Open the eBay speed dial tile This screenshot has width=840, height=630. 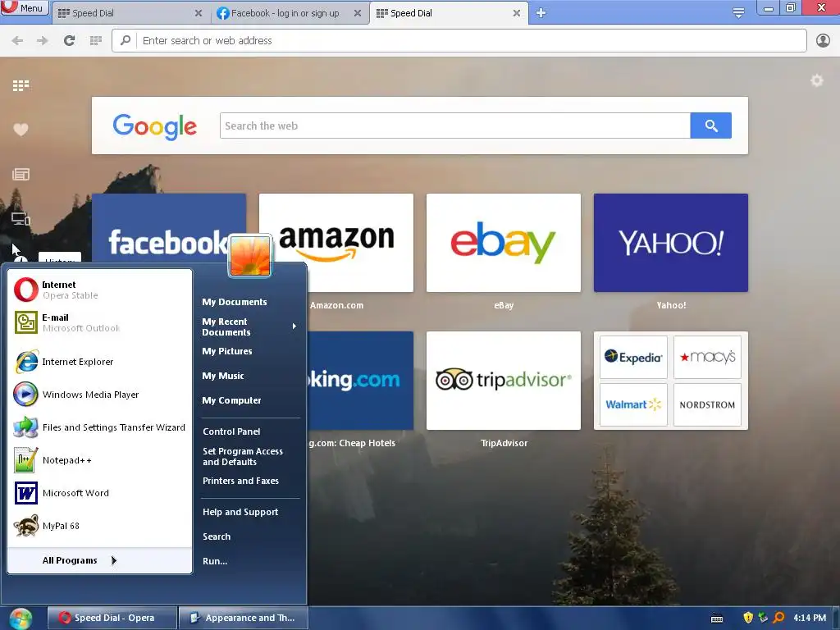(504, 243)
